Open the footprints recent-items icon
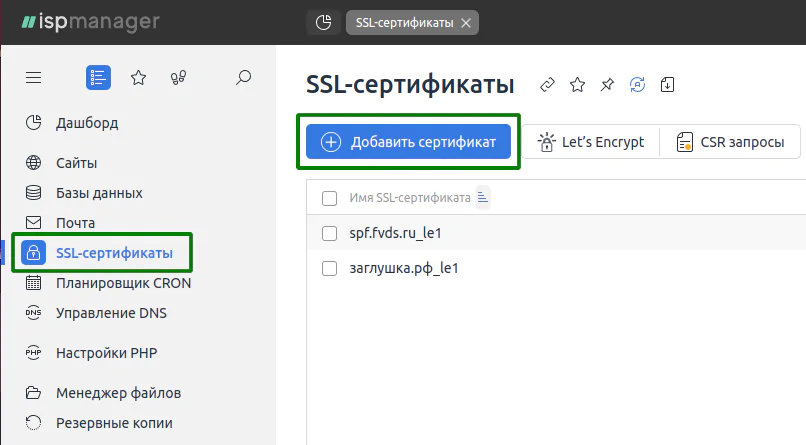 178,78
